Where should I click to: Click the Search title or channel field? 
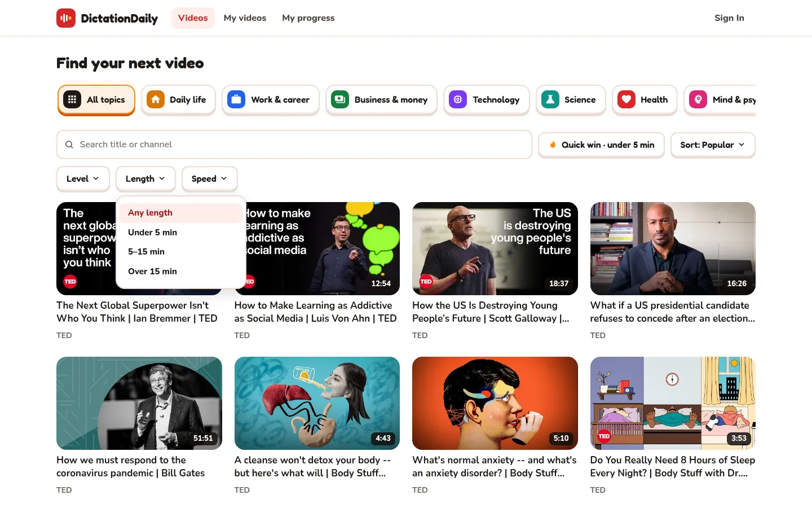point(294,144)
